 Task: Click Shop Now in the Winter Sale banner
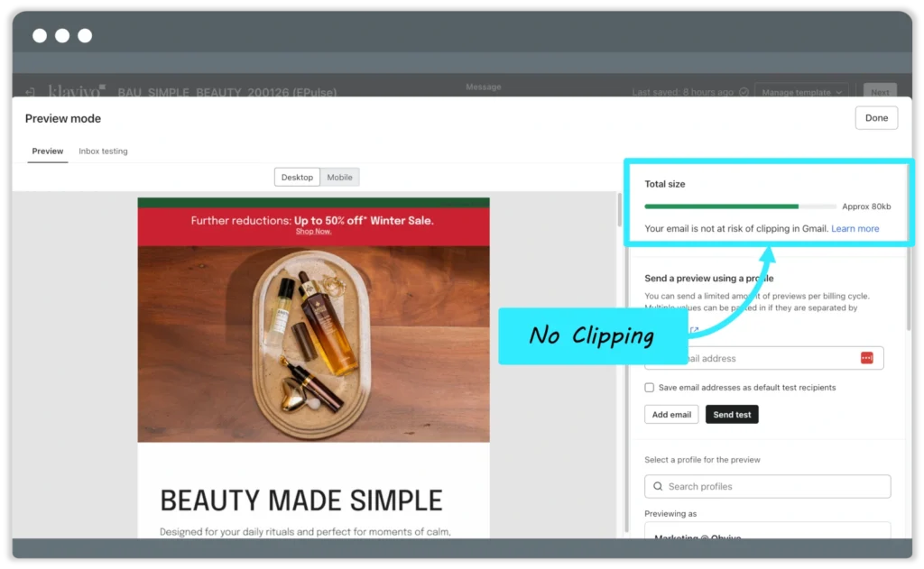pos(313,232)
